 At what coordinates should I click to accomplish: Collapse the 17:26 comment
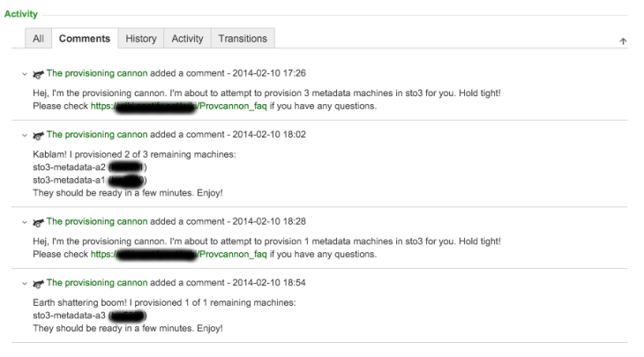pos(25,74)
